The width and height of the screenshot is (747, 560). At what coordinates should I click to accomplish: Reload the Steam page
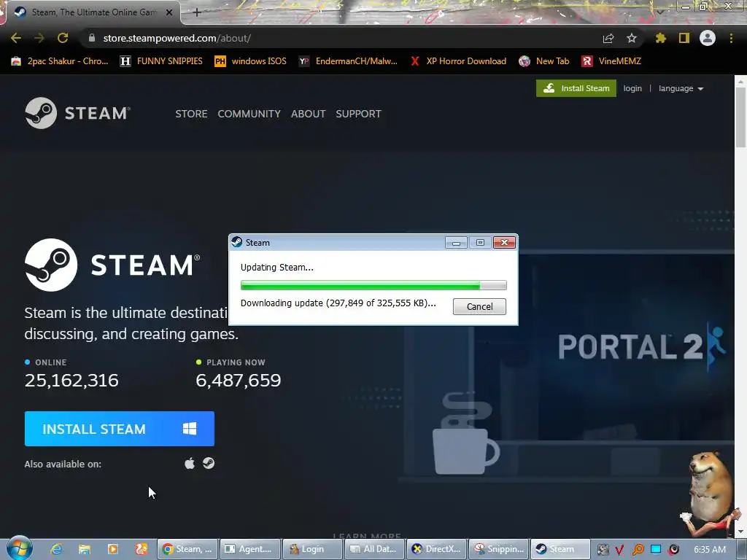(63, 38)
